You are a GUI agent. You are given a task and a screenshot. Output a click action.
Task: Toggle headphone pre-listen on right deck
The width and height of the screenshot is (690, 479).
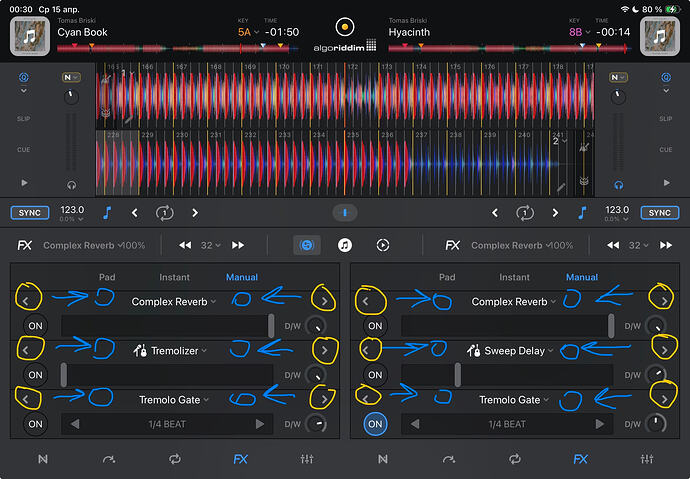click(x=618, y=185)
